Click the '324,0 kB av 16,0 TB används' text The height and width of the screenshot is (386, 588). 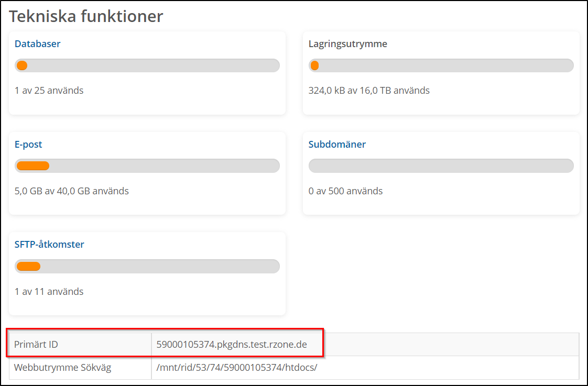[x=369, y=91]
